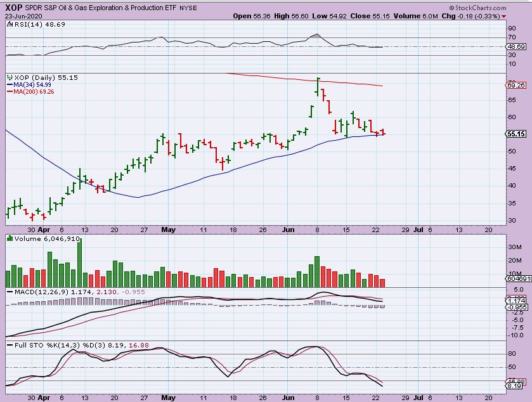Click the volume bars icon beside Volume
The width and height of the screenshot is (532, 402).
click(10, 238)
